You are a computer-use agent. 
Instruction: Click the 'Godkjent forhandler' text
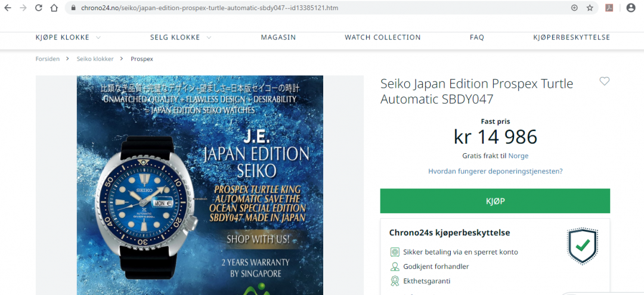click(436, 266)
